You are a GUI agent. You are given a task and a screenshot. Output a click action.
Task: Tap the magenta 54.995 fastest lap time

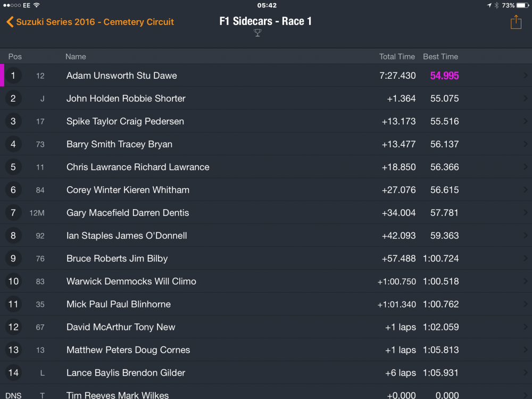click(444, 76)
